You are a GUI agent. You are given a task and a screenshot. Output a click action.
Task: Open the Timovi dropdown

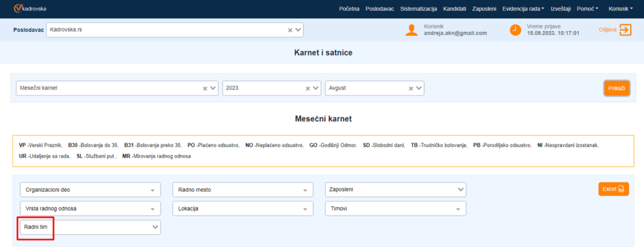tap(396, 208)
